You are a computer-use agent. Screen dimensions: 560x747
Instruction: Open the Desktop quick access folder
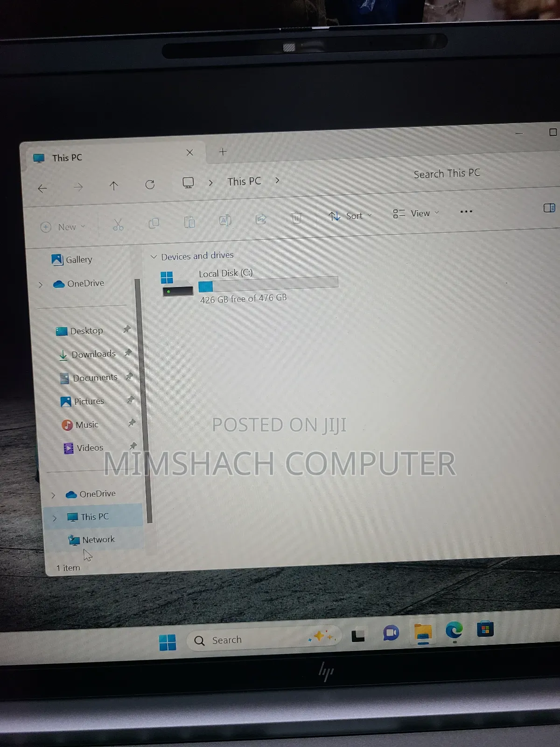[79, 331]
